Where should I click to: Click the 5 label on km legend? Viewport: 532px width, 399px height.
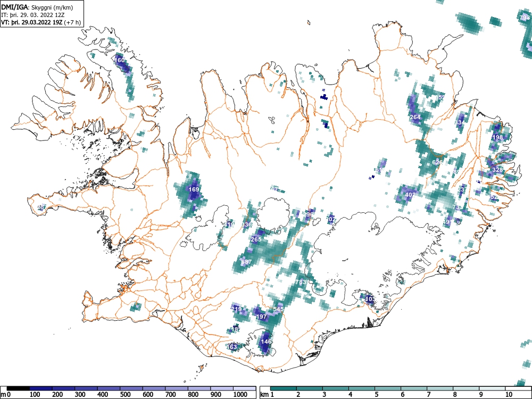(376, 395)
